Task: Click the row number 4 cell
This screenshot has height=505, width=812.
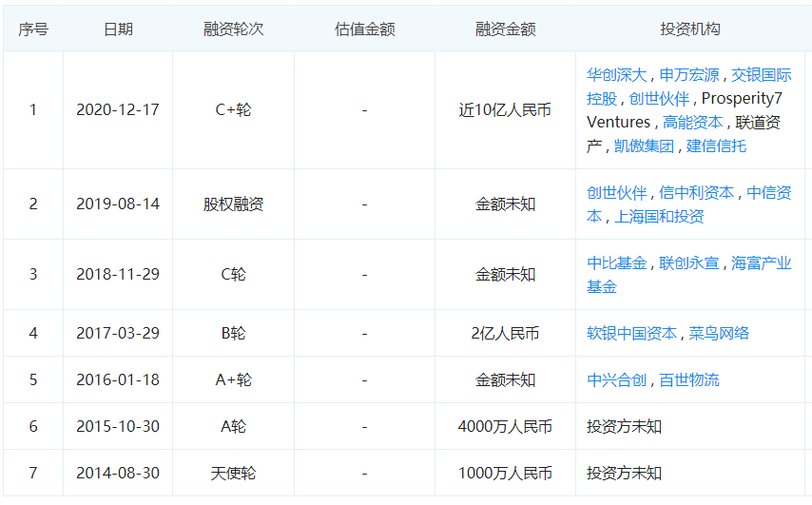Action: [x=33, y=333]
